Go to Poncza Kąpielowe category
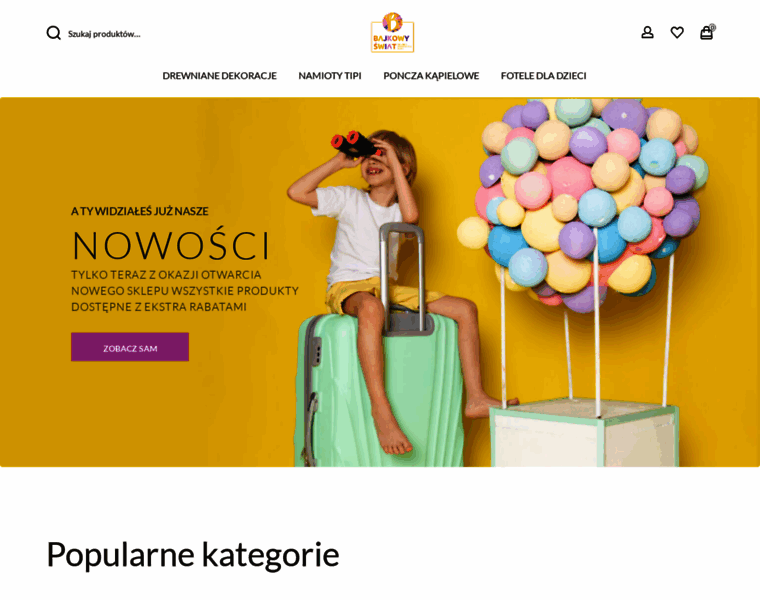The image size is (760, 600). (x=431, y=76)
